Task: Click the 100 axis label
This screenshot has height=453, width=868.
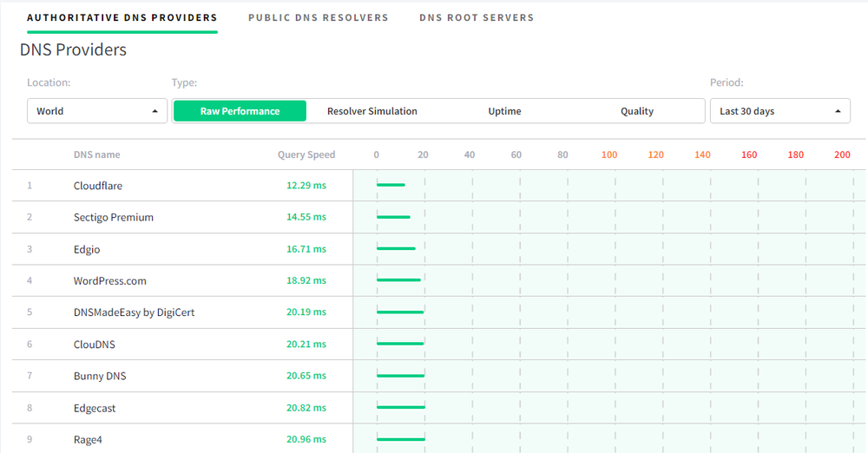Action: pos(609,154)
